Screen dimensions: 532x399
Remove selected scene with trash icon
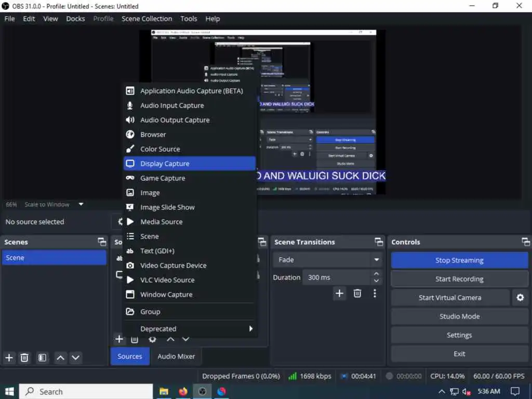24,357
